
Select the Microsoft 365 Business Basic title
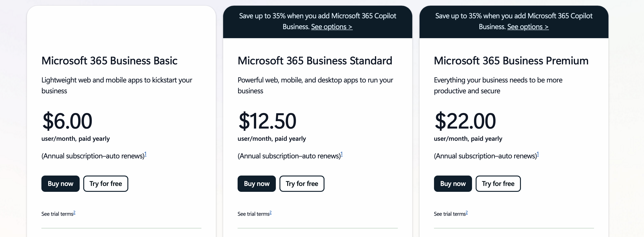tap(109, 61)
